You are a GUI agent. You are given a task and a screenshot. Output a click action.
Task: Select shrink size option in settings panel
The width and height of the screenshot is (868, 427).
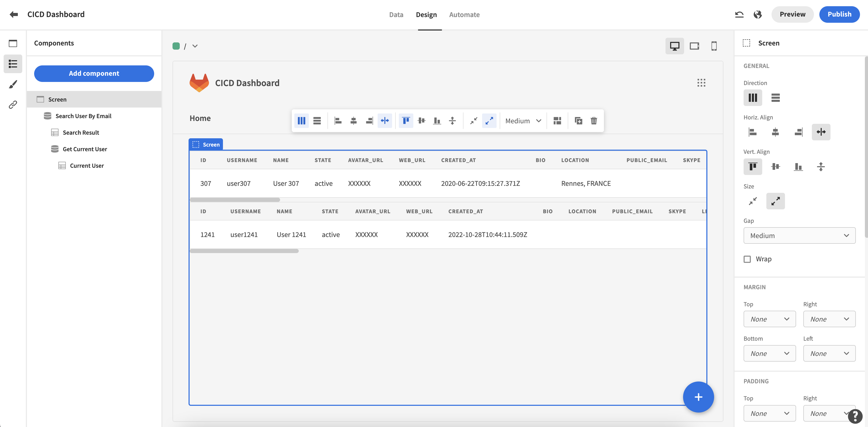pos(752,201)
